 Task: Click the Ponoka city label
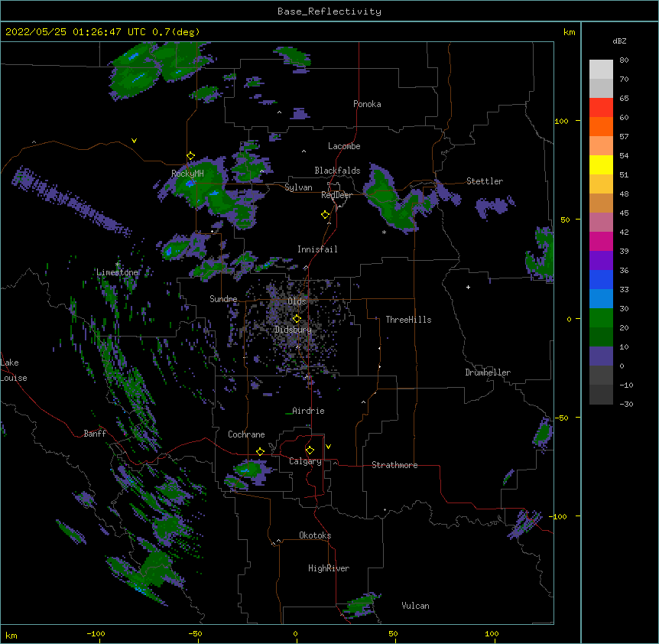[x=367, y=104]
